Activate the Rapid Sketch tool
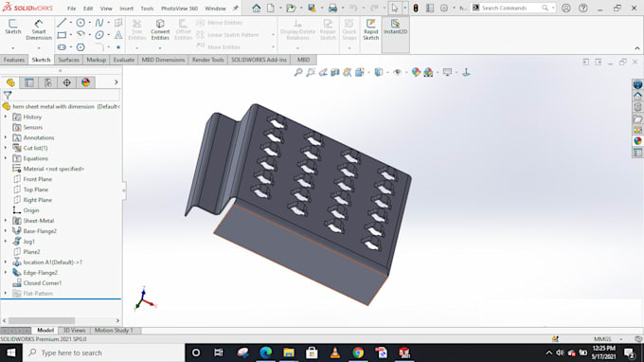Viewport: 644px width, 362px height. 370,29
